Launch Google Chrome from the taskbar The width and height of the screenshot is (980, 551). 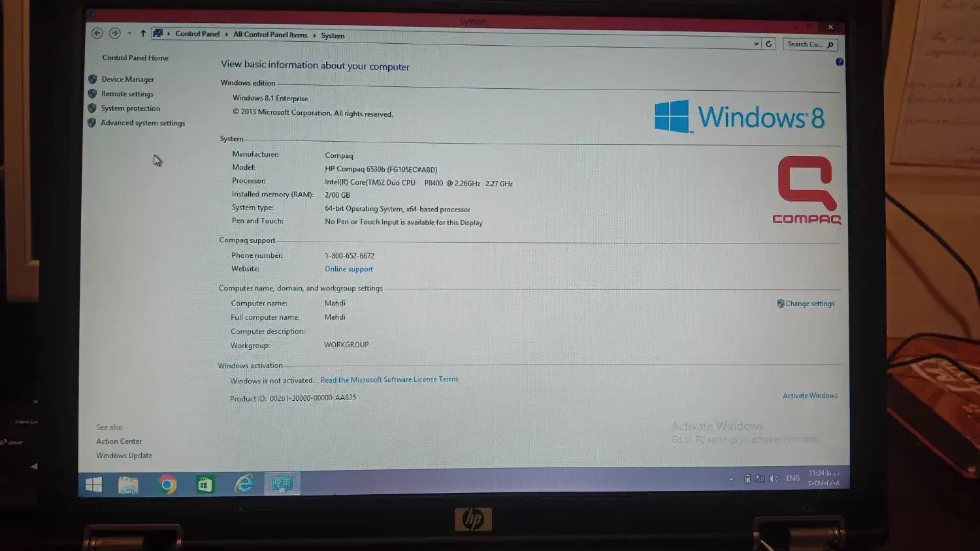click(167, 484)
